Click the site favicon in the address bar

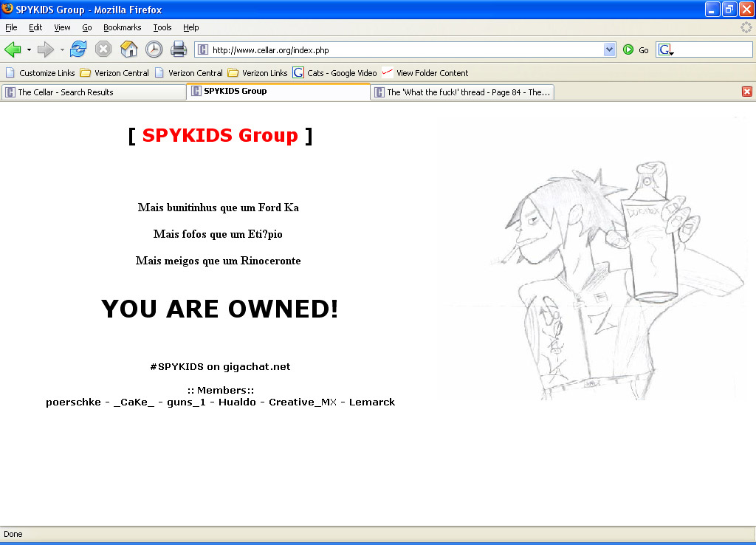(x=204, y=49)
